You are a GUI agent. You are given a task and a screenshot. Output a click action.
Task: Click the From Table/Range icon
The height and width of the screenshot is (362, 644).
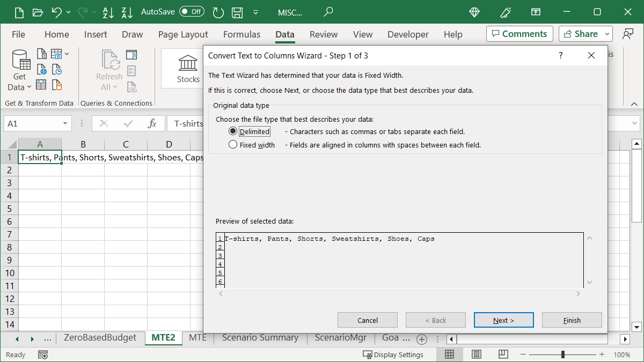click(x=42, y=84)
